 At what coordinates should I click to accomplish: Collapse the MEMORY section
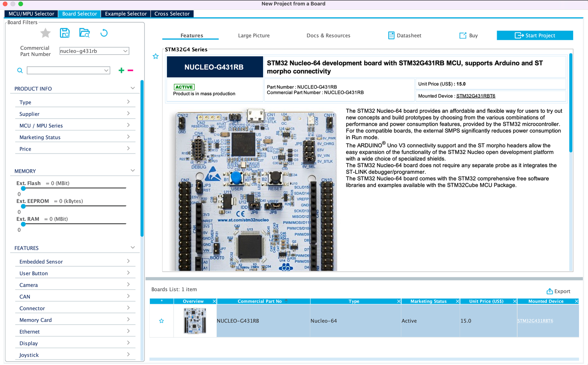pyautogui.click(x=132, y=170)
